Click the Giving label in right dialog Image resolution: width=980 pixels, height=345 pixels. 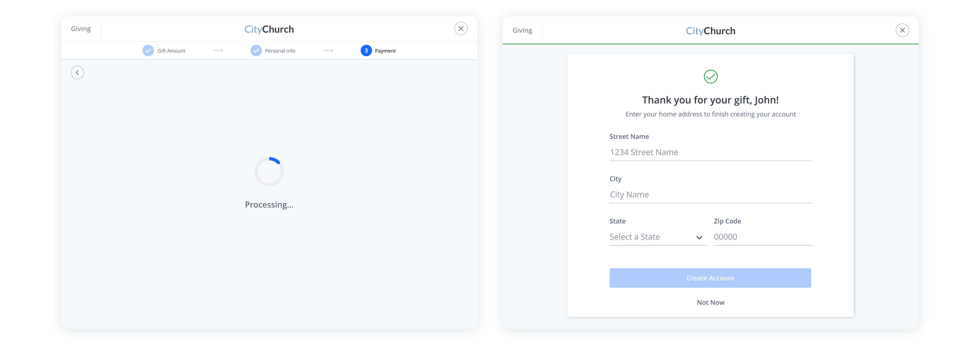(x=522, y=30)
